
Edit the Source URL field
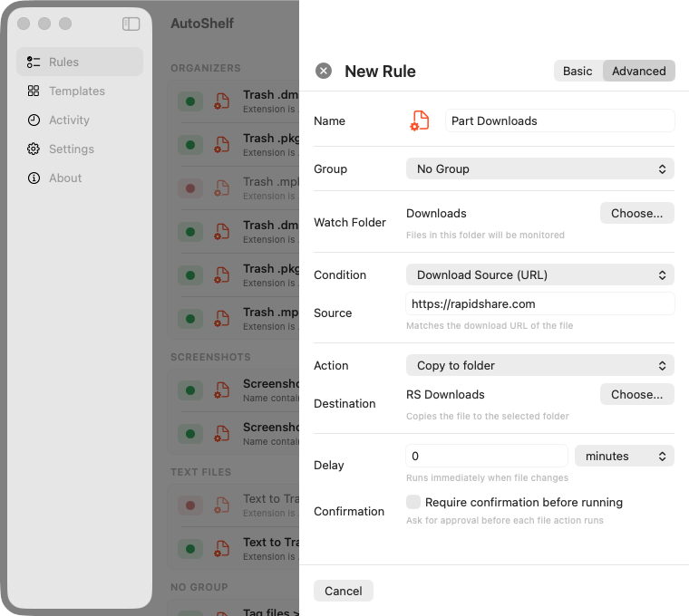pyautogui.click(x=540, y=303)
